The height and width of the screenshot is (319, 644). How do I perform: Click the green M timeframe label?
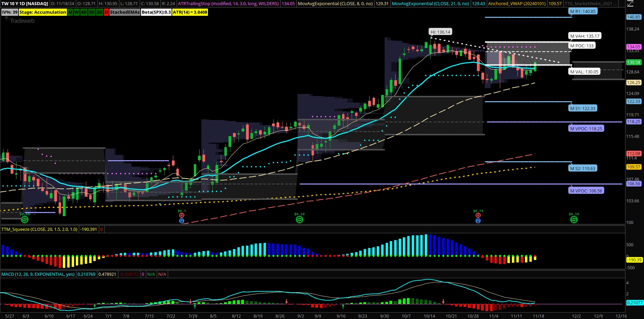pos(70,12)
